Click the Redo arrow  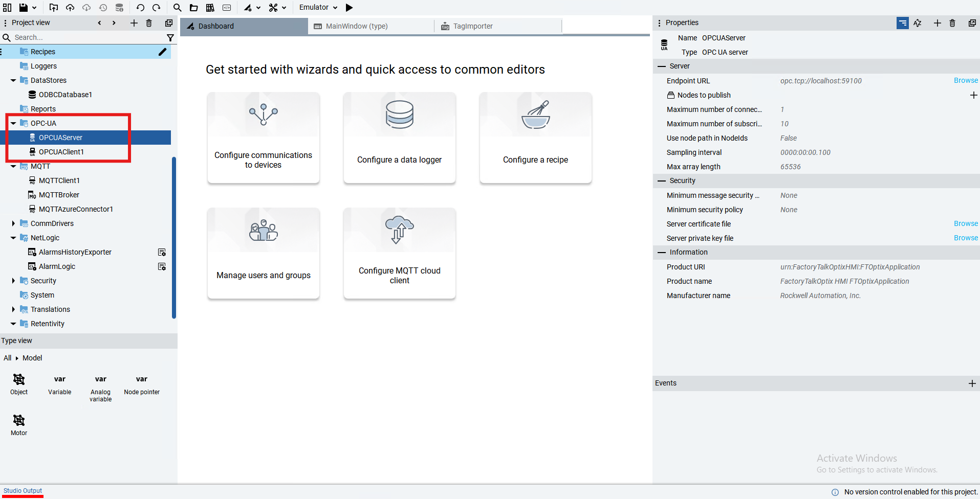[157, 8]
